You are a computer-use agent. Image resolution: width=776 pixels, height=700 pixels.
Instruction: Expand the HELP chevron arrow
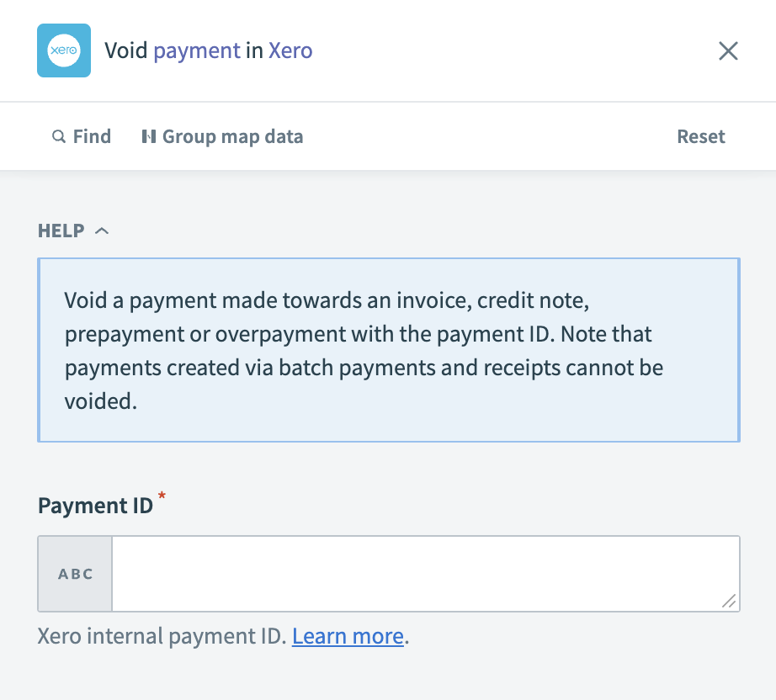point(102,229)
